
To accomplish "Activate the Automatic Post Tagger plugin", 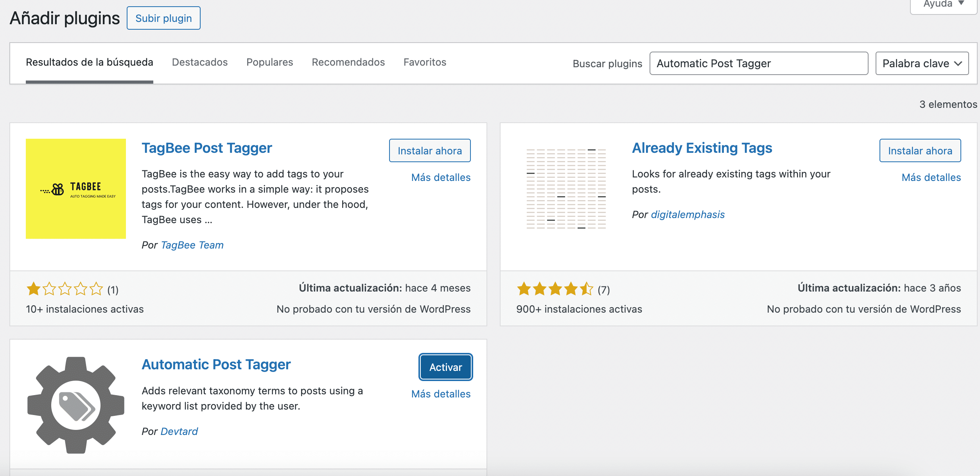I will [x=445, y=367].
